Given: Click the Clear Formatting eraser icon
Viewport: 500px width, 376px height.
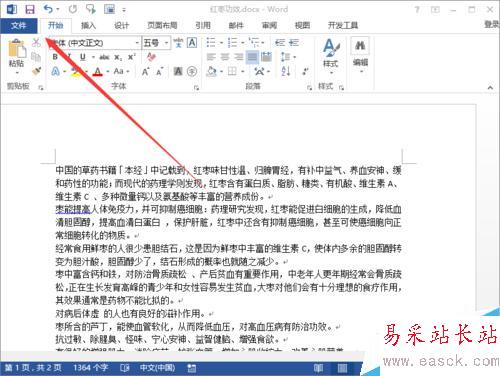Looking at the screenshot, I should (151, 57).
